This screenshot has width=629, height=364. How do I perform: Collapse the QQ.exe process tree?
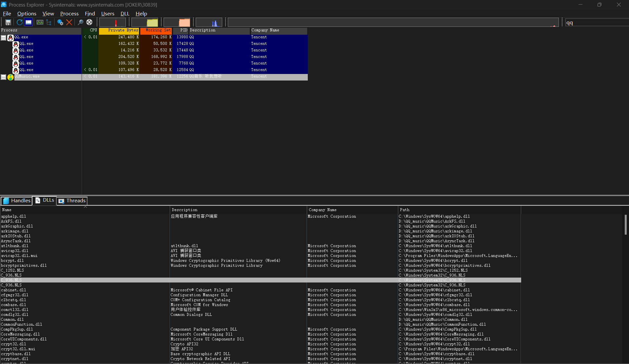pyautogui.click(x=3, y=38)
